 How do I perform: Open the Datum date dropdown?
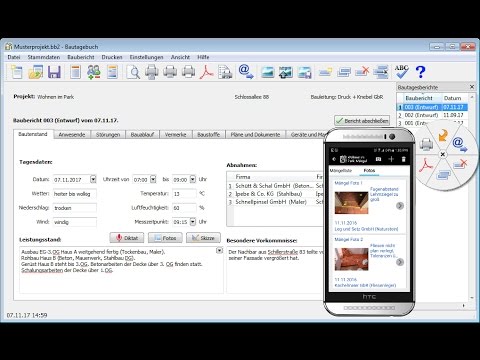93,179
